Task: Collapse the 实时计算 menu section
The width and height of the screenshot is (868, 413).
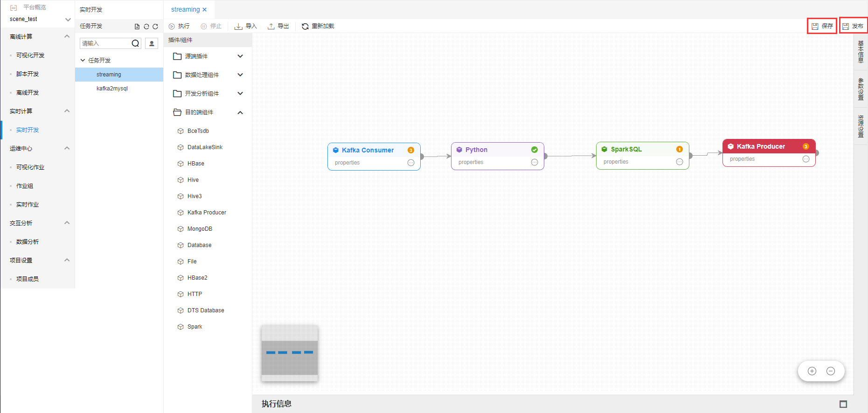Action: [x=67, y=111]
